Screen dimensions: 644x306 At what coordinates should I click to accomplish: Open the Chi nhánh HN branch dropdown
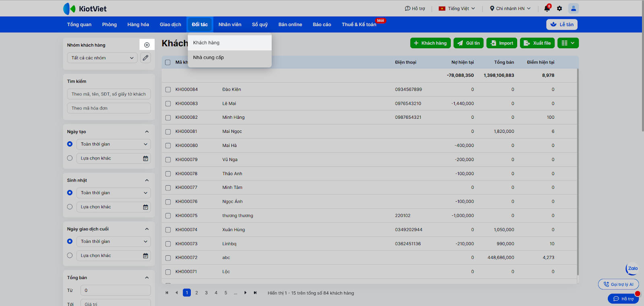click(510, 8)
